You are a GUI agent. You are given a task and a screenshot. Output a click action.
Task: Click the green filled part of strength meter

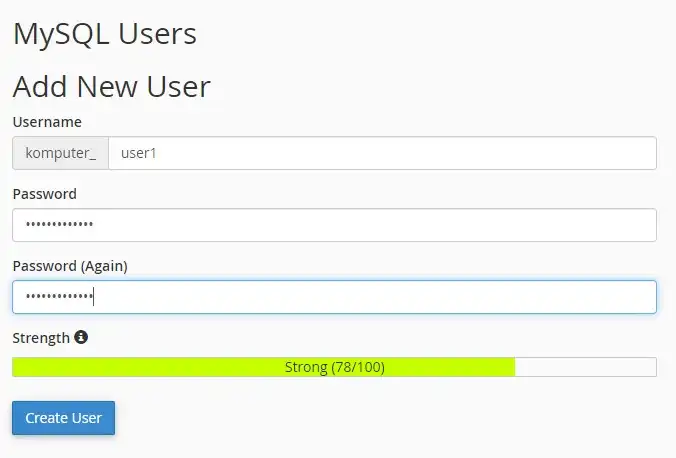click(x=263, y=367)
